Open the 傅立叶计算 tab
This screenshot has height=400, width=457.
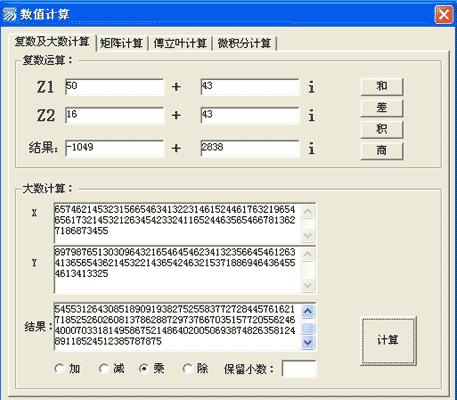click(180, 43)
